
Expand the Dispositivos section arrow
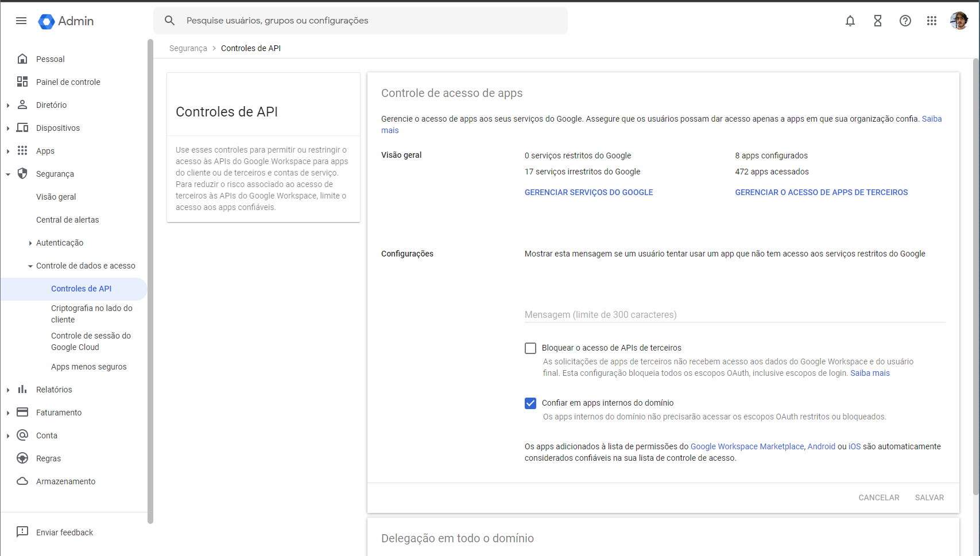click(x=8, y=128)
